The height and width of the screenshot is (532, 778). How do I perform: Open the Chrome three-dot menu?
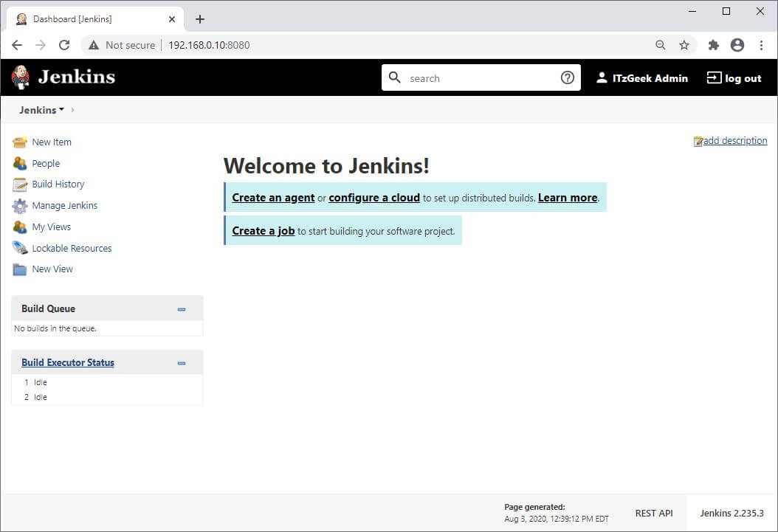pyautogui.click(x=761, y=45)
